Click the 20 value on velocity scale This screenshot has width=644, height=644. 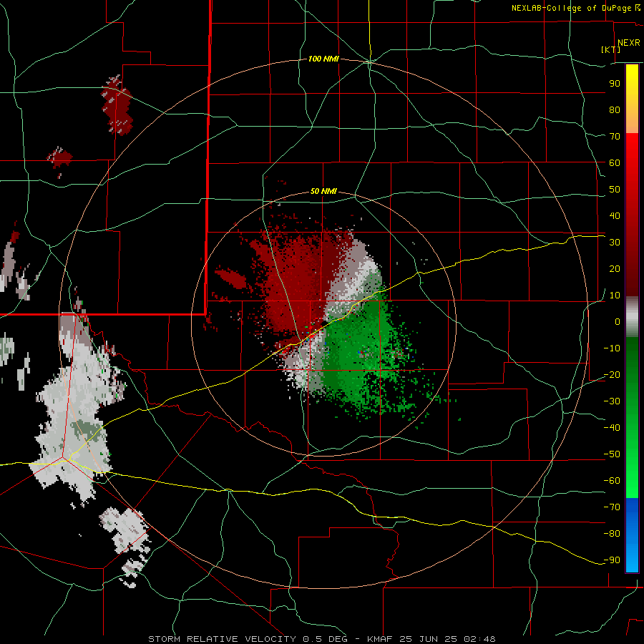[x=615, y=269]
